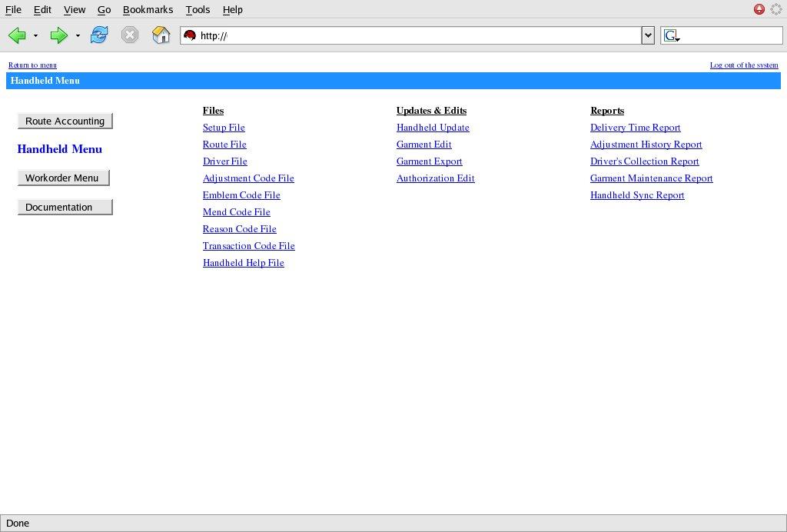
Task: Follow the Return to menu link
Action: click(x=32, y=65)
